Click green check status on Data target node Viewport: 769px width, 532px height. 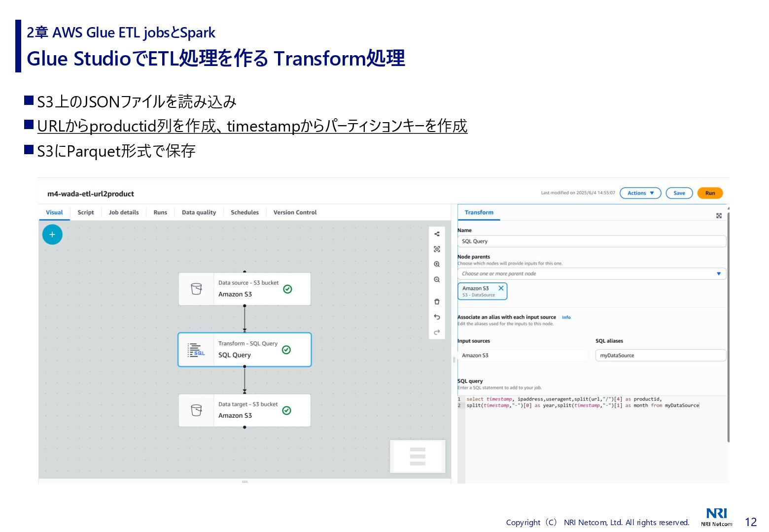click(286, 410)
